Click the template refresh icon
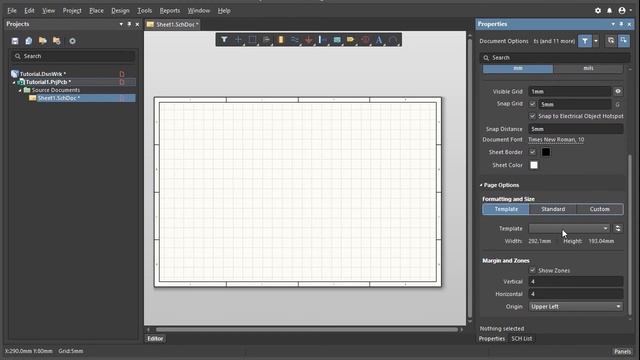640x360 pixels. tap(618, 229)
